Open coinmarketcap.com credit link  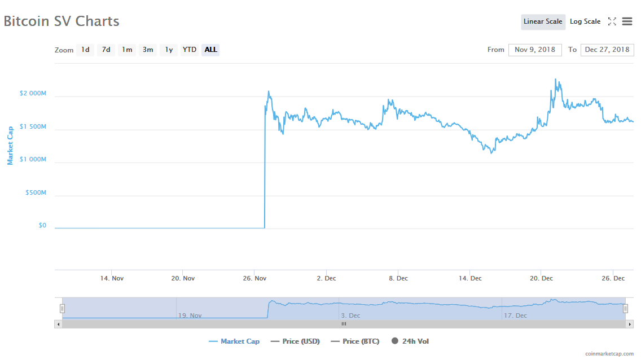tap(609, 354)
